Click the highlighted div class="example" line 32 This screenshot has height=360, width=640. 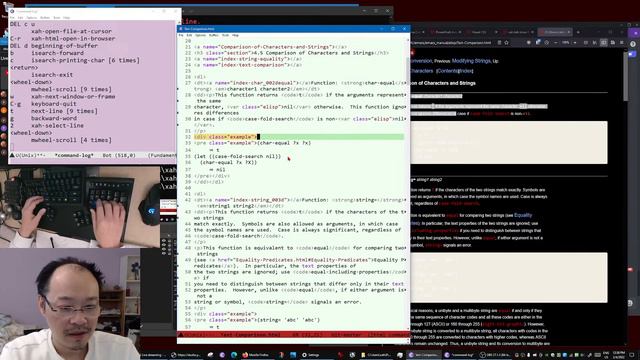tap(225, 137)
